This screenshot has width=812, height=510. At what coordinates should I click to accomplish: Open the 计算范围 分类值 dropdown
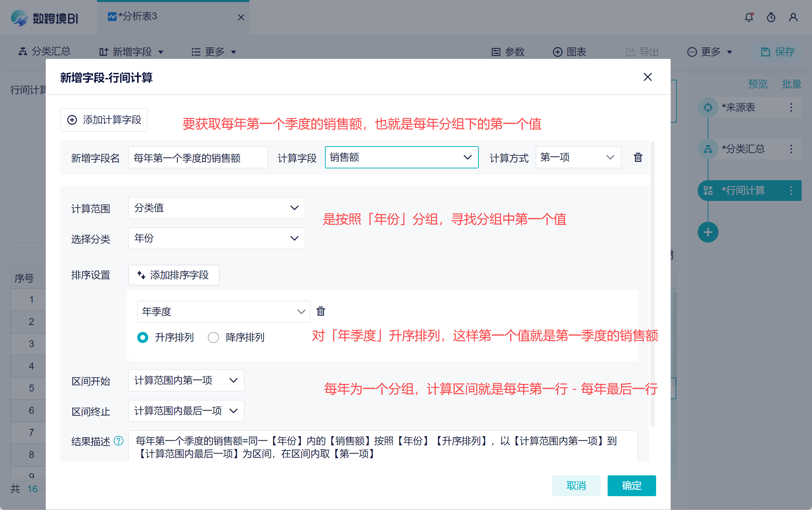pyautogui.click(x=217, y=208)
